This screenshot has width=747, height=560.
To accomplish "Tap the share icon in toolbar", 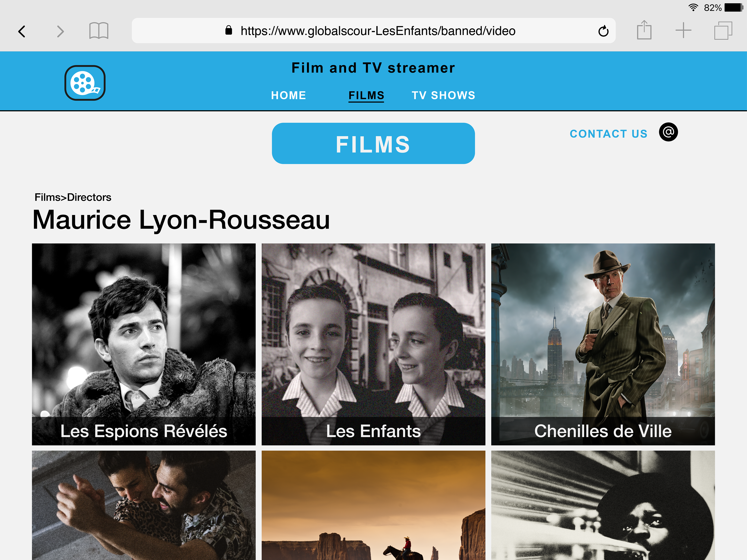I will [644, 30].
